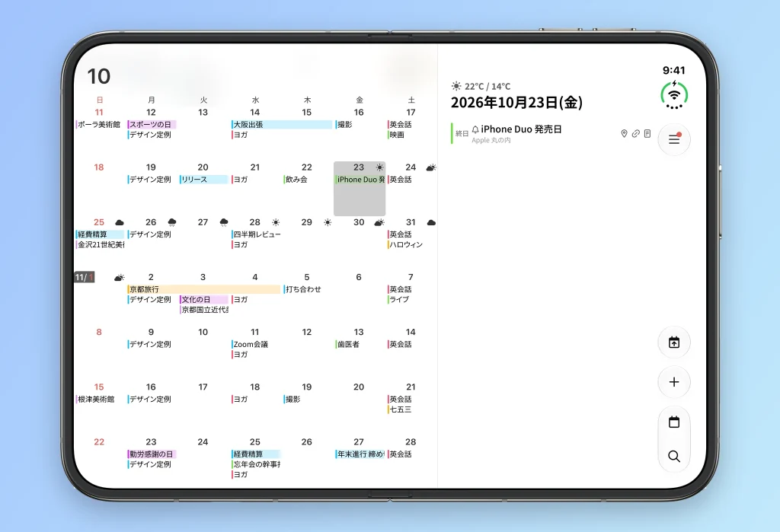Tap the partly cloudy icon on 11/1
780x532 pixels.
pyautogui.click(x=120, y=278)
